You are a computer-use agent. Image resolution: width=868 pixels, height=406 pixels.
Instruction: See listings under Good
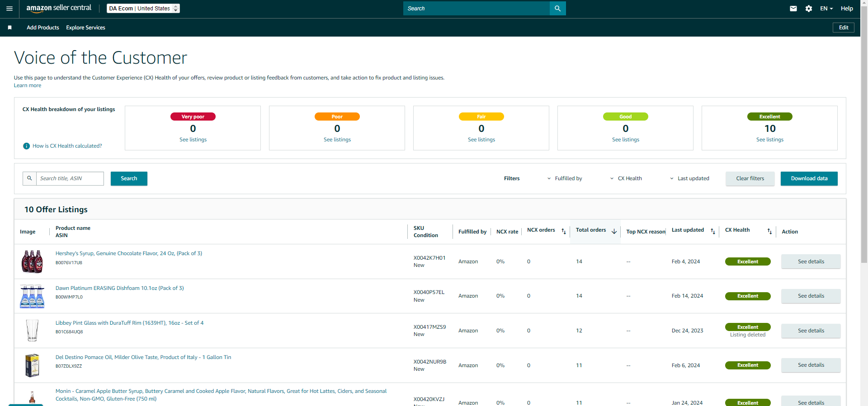click(626, 140)
